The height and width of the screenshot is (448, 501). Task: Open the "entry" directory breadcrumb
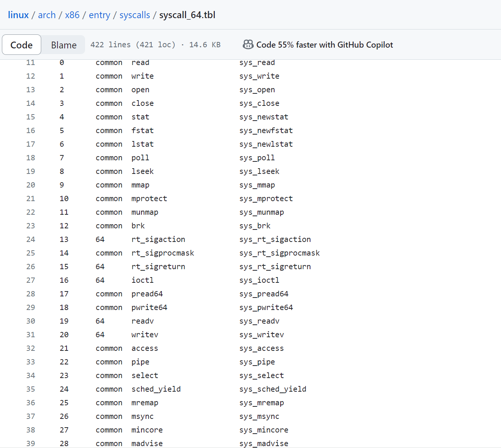(x=99, y=15)
